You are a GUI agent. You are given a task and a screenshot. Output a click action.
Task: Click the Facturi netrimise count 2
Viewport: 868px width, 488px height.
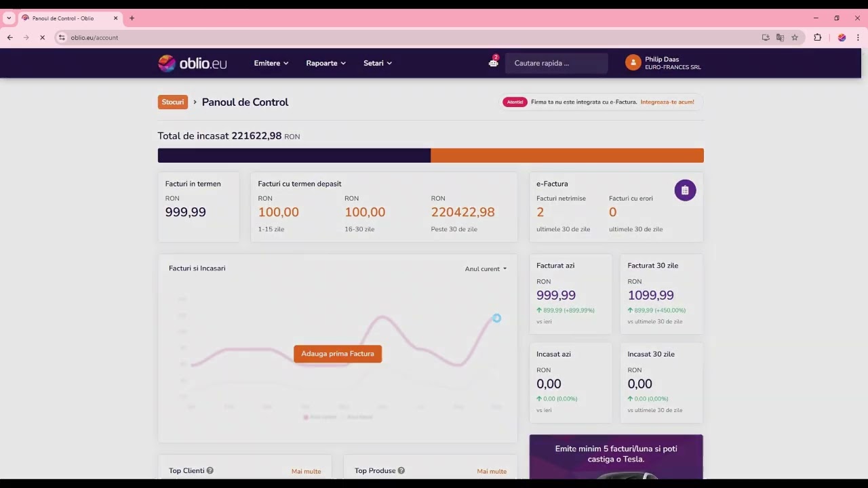click(x=540, y=212)
